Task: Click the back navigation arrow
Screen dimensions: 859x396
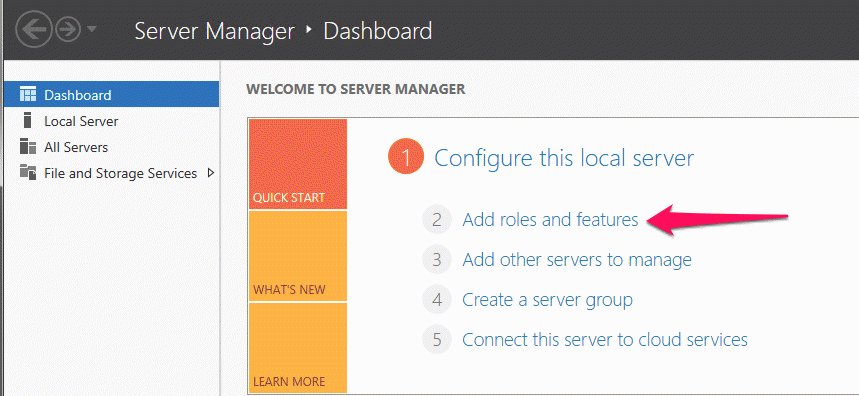Action: point(34,30)
